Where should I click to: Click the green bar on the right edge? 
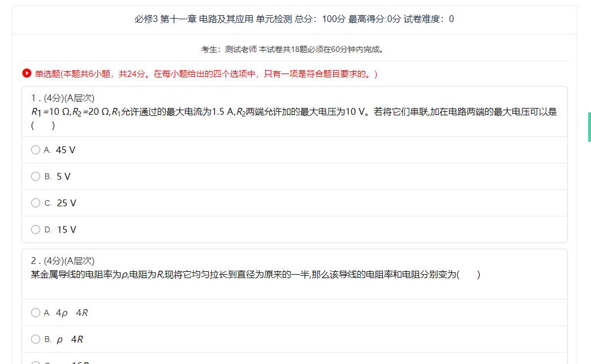[589, 127]
